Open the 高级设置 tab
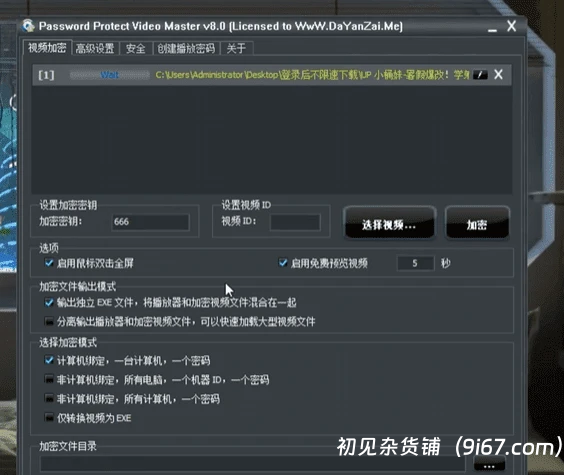The height and width of the screenshot is (475, 564). click(95, 49)
